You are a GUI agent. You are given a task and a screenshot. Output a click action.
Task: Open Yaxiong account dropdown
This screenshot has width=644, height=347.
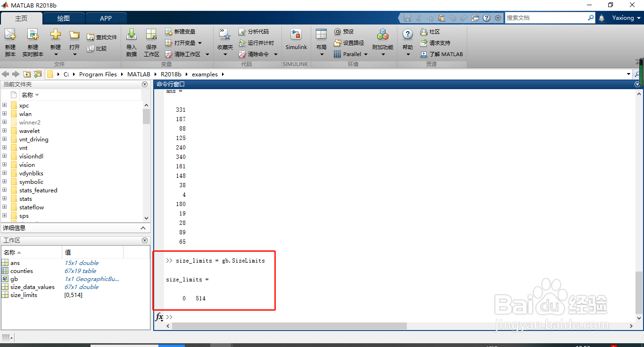627,18
